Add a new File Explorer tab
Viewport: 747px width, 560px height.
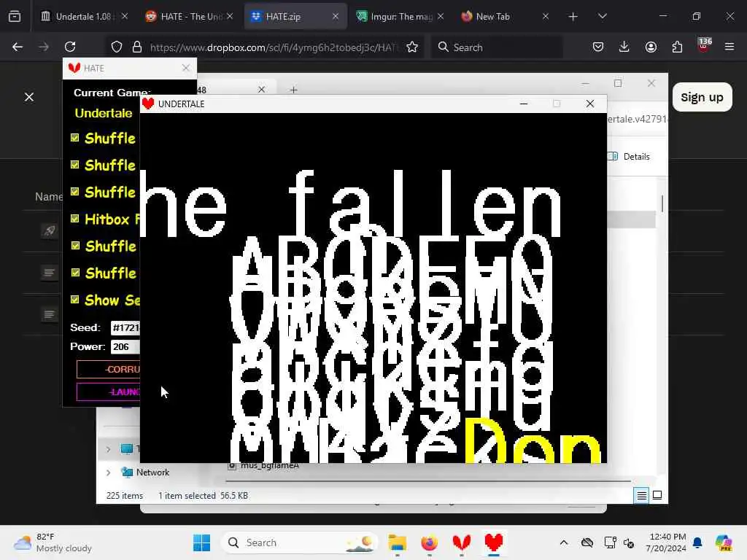293,90
